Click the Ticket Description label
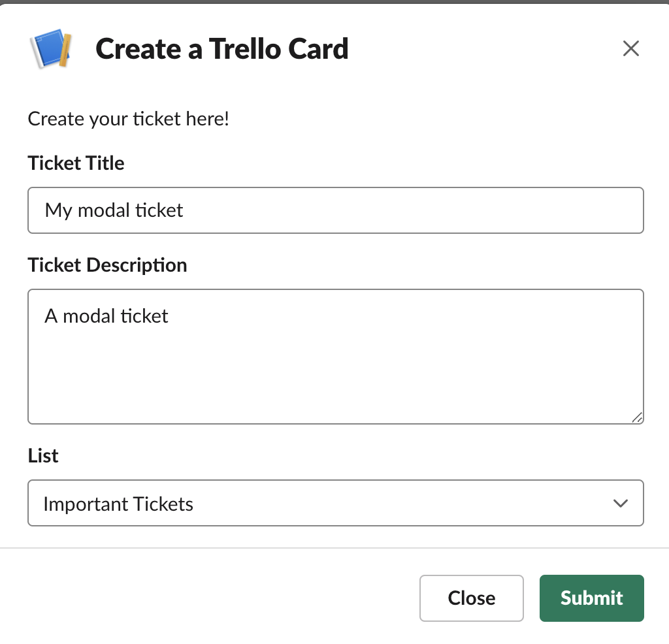This screenshot has height=644, width=669. [x=107, y=265]
